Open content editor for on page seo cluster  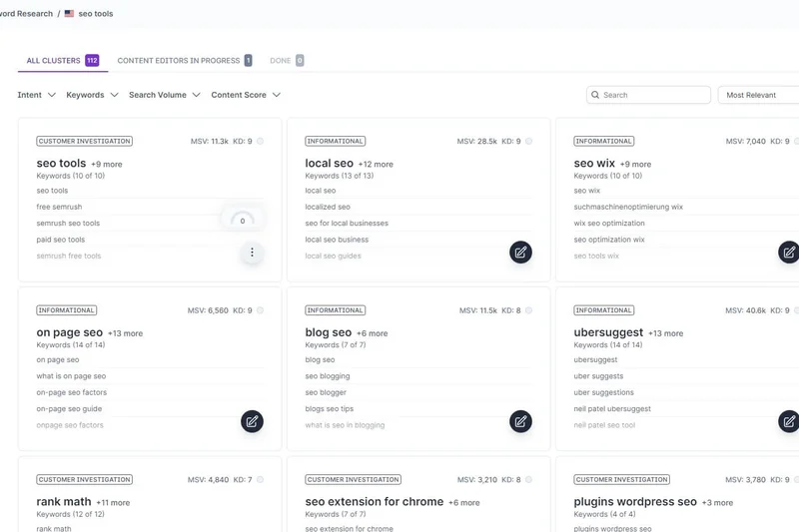(252, 421)
